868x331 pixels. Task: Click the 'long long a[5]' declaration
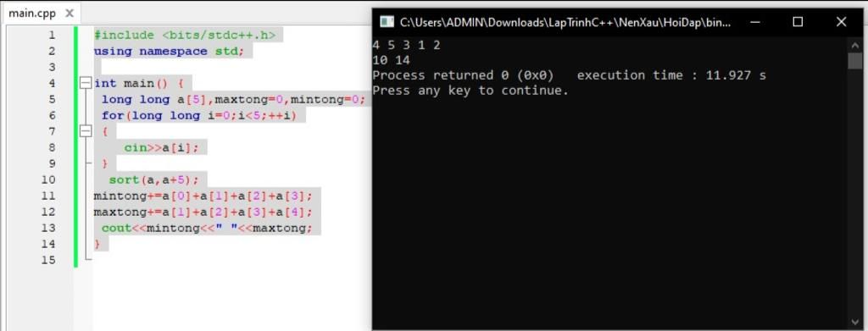click(154, 99)
